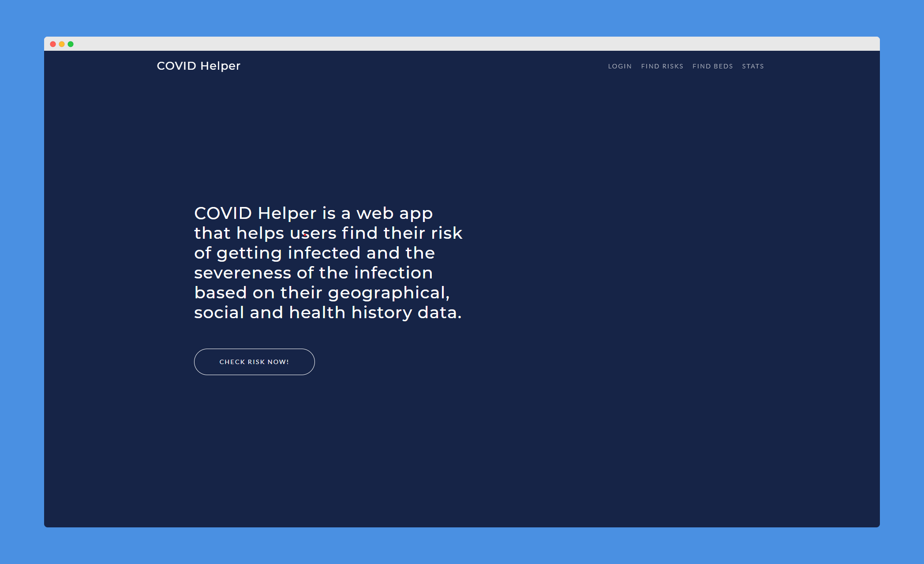Open the LOGIN page
The height and width of the screenshot is (564, 924).
[x=620, y=66]
